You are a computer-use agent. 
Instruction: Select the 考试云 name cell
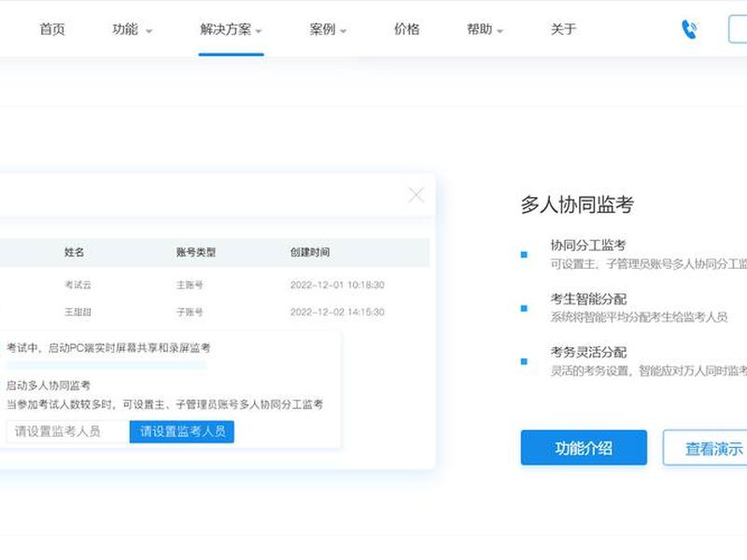point(78,285)
